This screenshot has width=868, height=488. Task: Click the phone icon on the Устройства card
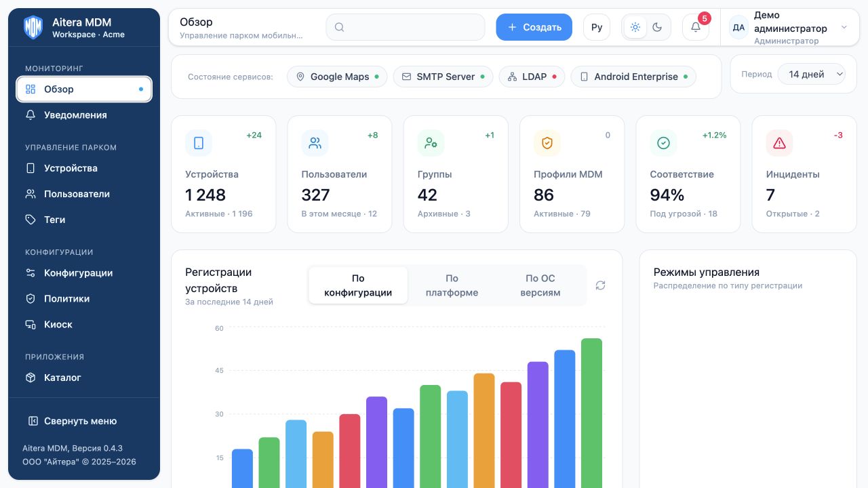click(x=199, y=143)
